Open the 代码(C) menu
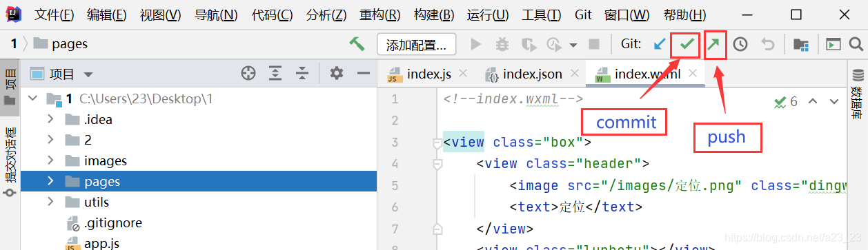 (272, 14)
